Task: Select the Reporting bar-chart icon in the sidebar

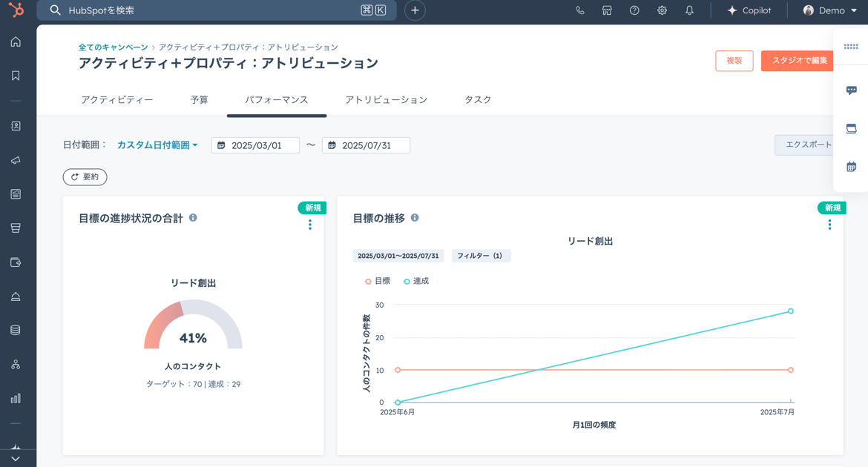Action: pyautogui.click(x=16, y=398)
